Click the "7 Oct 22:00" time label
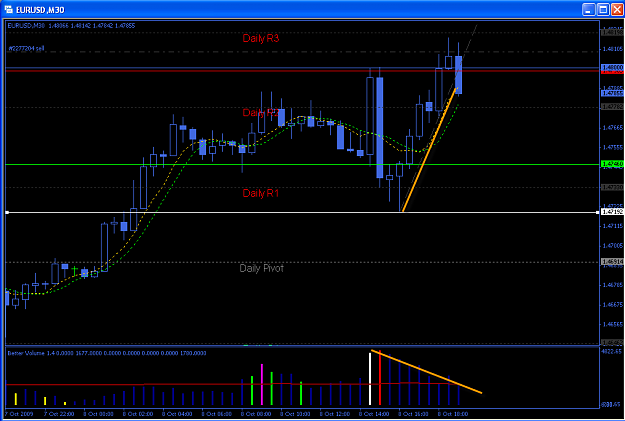625x421 pixels. (59, 414)
